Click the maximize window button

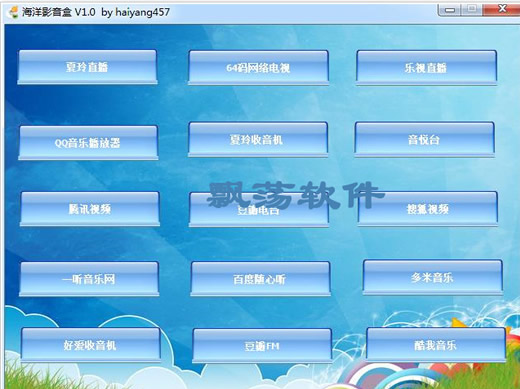tap(472, 10)
